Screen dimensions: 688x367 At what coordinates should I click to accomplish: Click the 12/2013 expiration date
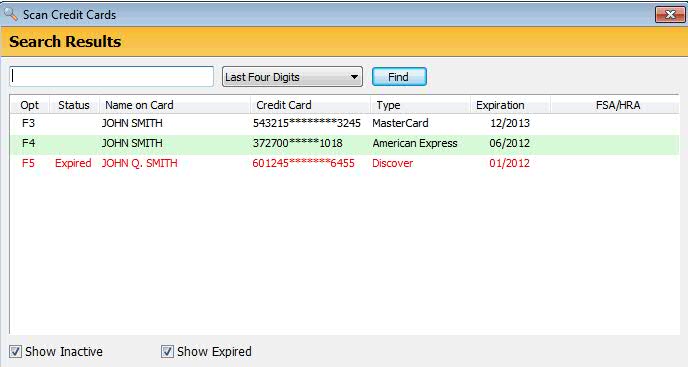pos(510,123)
